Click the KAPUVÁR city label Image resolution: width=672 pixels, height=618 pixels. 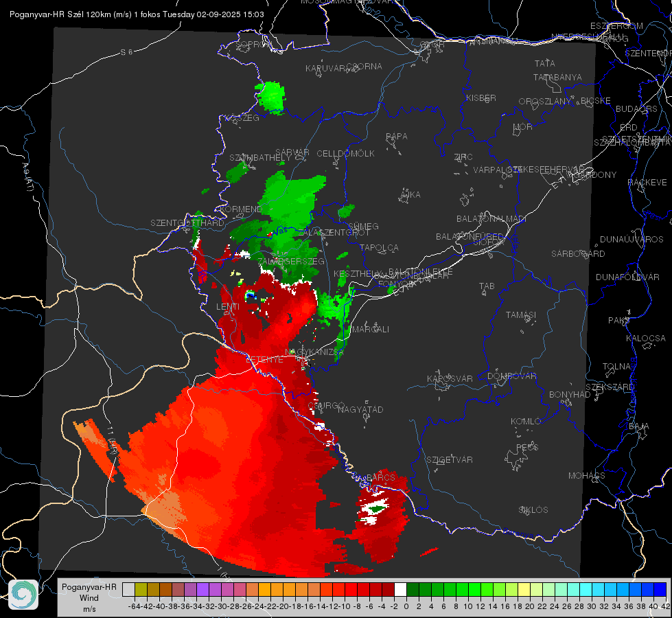(x=325, y=69)
